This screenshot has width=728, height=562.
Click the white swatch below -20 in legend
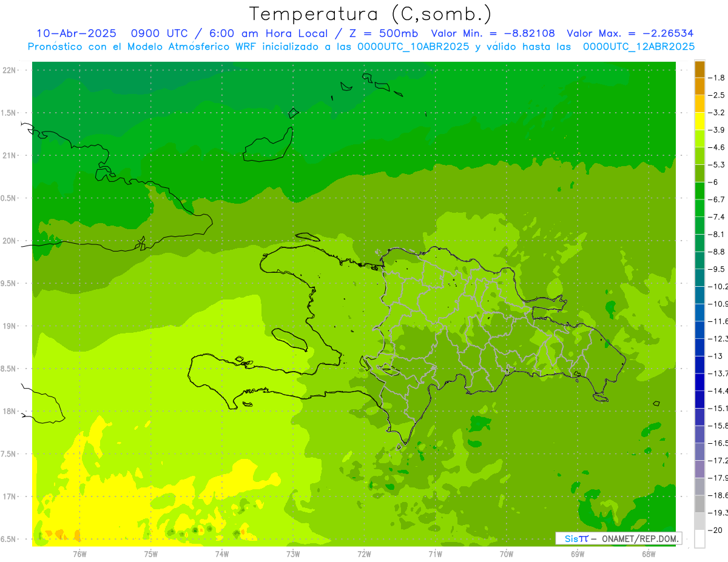pos(700,539)
